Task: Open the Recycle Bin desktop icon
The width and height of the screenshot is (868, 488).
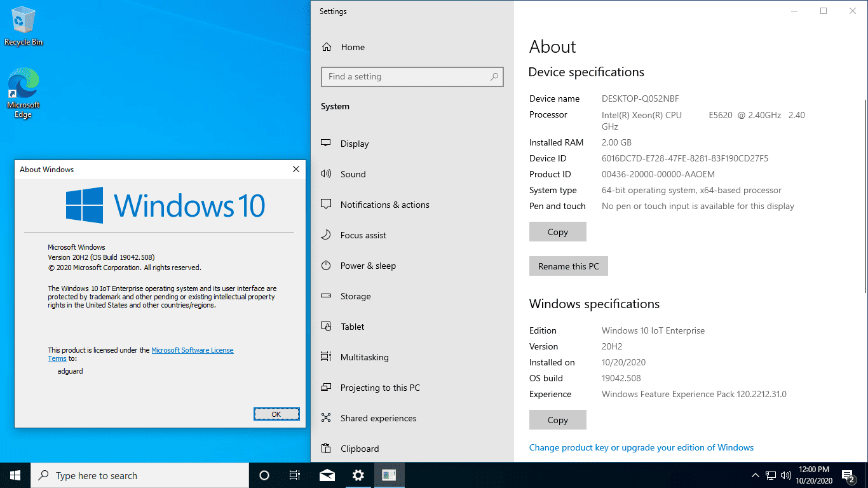Action: click(x=24, y=27)
